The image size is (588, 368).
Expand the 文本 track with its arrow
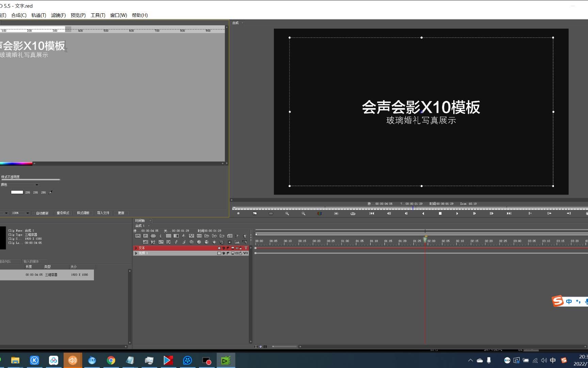[136, 248]
